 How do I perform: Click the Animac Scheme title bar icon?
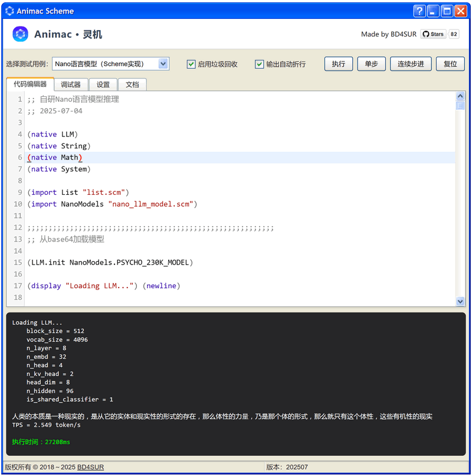(9, 11)
